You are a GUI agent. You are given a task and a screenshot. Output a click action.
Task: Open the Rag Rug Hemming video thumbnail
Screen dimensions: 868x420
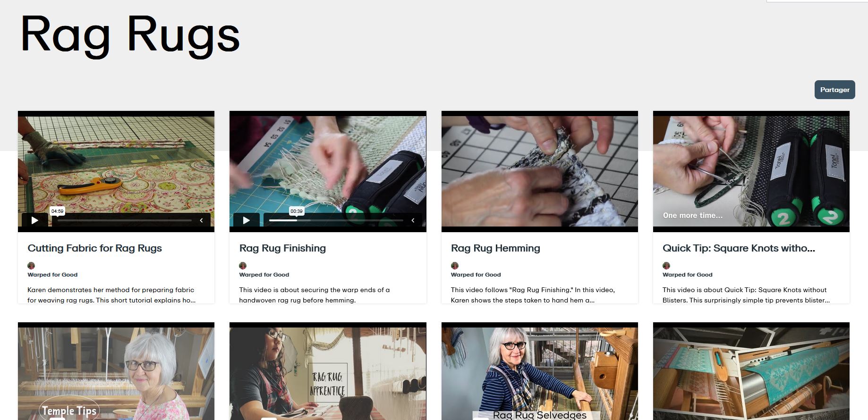[x=539, y=171]
